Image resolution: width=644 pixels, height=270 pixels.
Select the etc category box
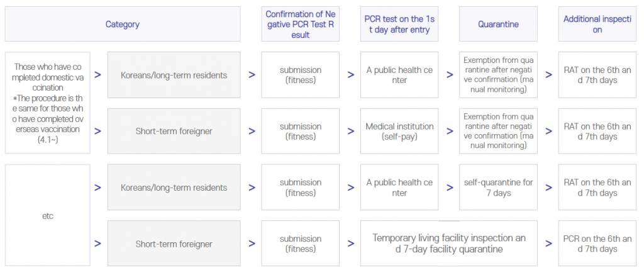pyautogui.click(x=48, y=215)
